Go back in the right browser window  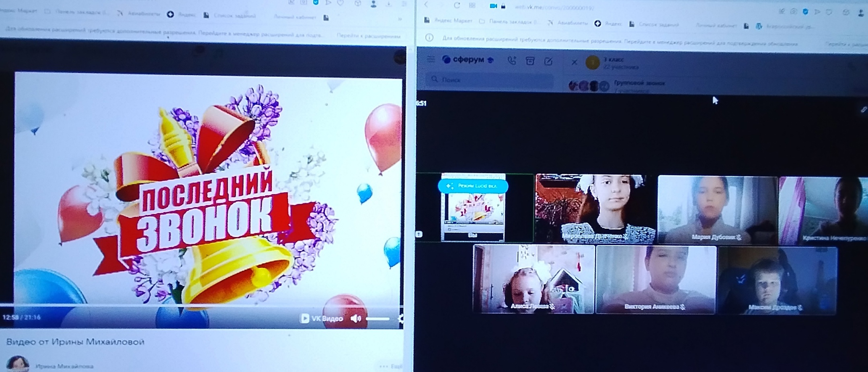pos(426,5)
